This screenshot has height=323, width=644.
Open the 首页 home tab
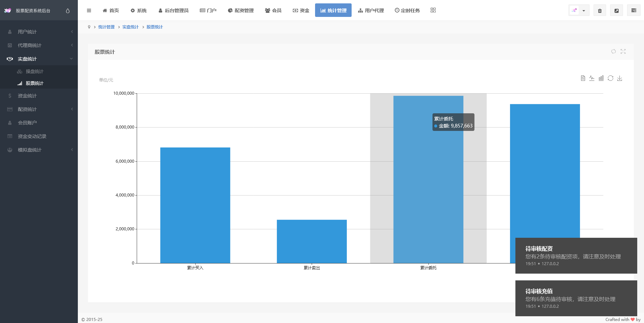click(x=111, y=10)
